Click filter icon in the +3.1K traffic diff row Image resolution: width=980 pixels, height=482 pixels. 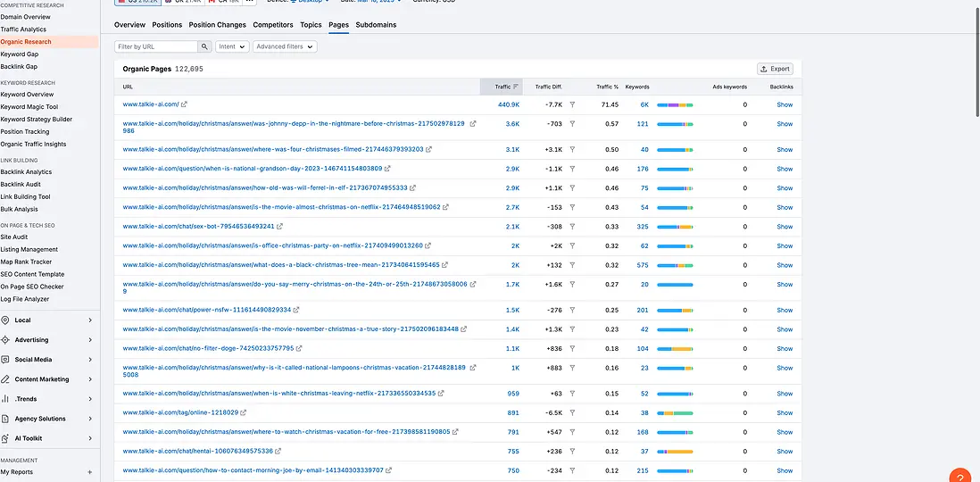572,150
